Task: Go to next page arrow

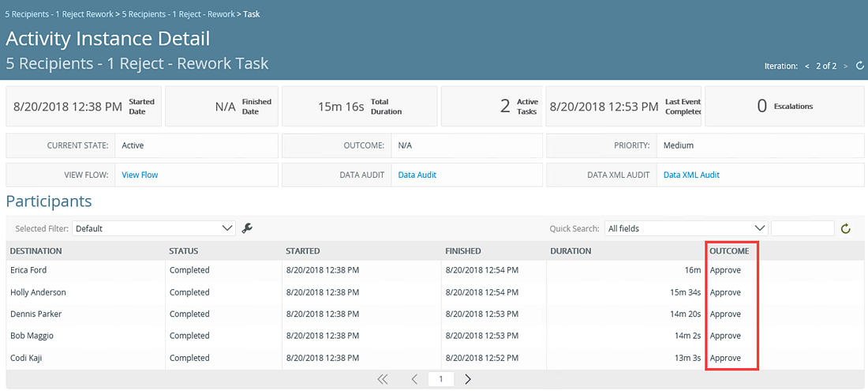Action: click(468, 379)
